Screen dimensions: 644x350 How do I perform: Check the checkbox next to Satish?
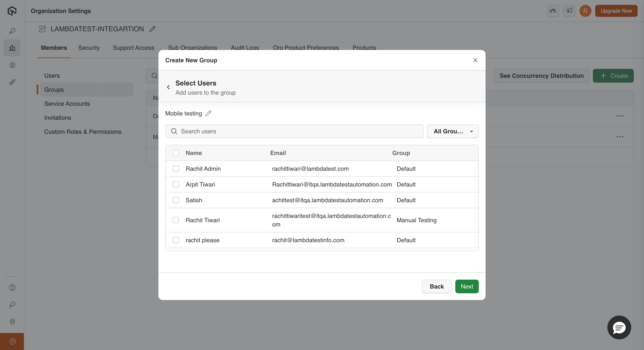(x=176, y=200)
